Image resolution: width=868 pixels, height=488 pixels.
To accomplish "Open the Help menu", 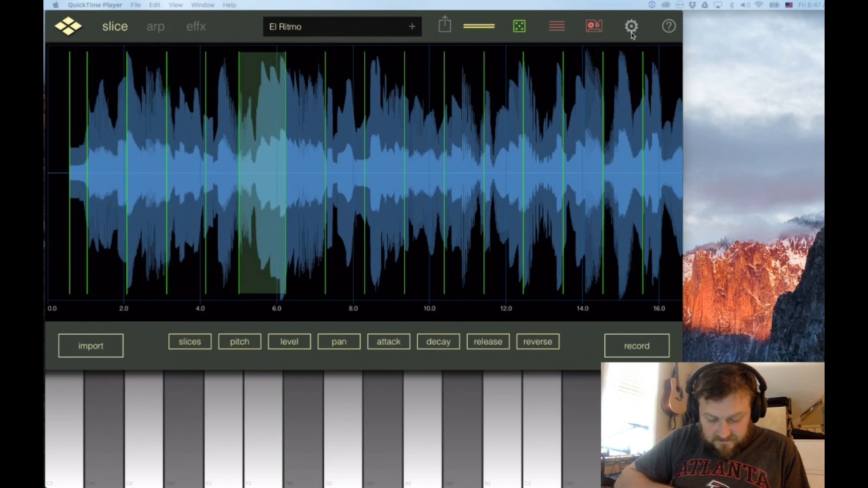I will click(x=229, y=5).
